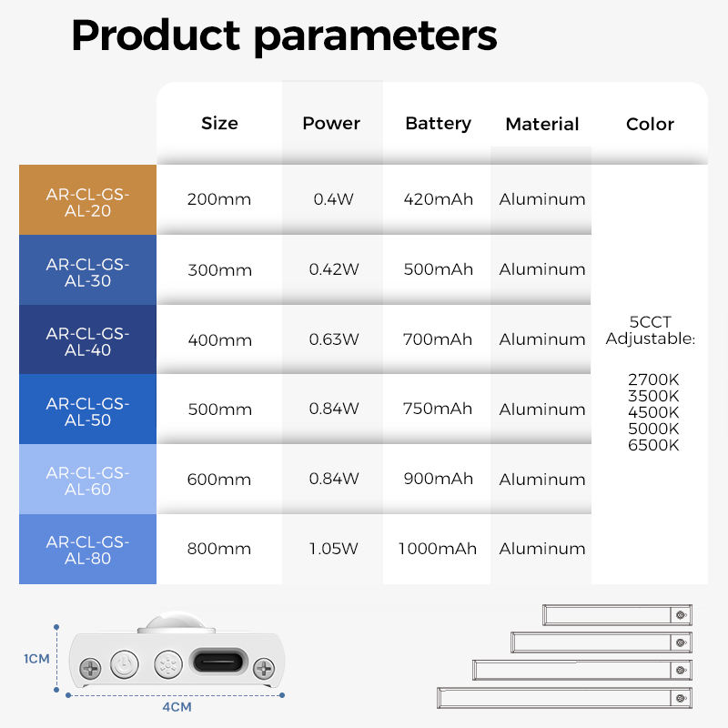The width and height of the screenshot is (728, 728).
Task: Click the right screw on device end
Action: (x=264, y=668)
